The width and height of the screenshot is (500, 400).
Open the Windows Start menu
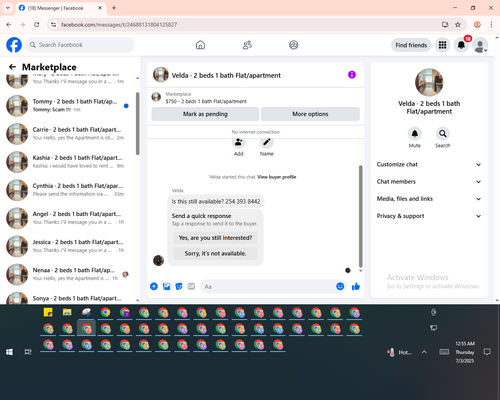click(x=9, y=352)
